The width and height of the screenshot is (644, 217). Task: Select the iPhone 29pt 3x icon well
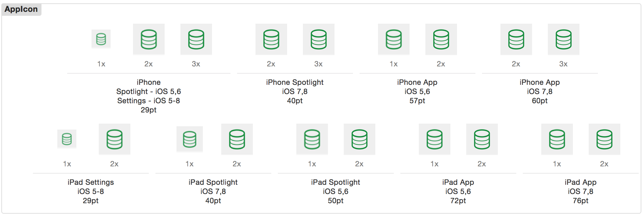(196, 39)
